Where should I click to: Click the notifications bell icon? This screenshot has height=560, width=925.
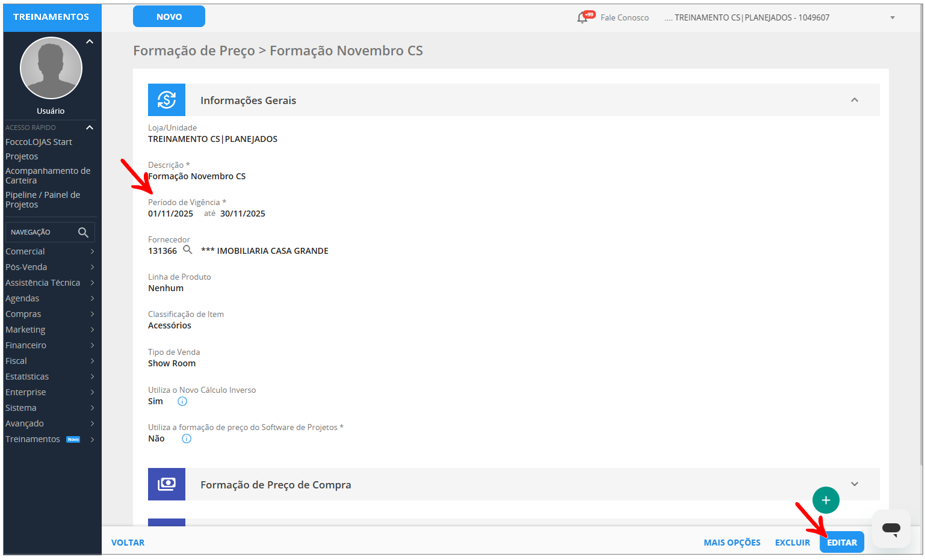tap(583, 17)
